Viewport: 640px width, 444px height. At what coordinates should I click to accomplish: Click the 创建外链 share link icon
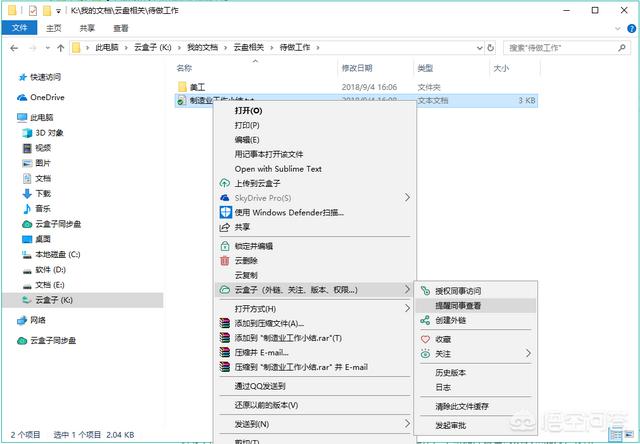click(x=424, y=320)
